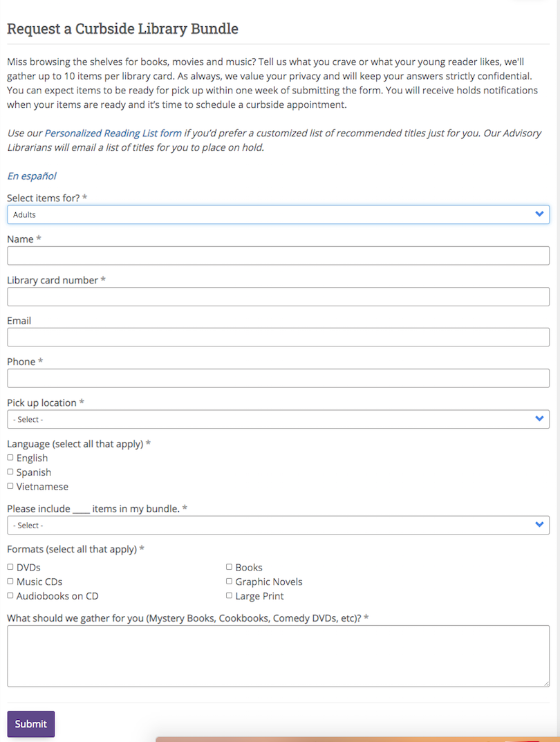Viewport: 560px width, 742px height.
Task: Check the Vietnamese language checkbox
Action: point(10,486)
